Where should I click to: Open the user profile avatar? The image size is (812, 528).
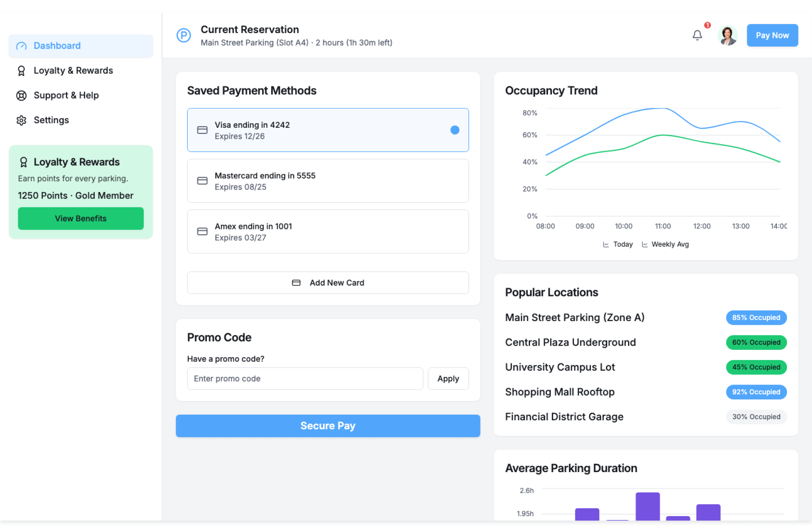(727, 35)
